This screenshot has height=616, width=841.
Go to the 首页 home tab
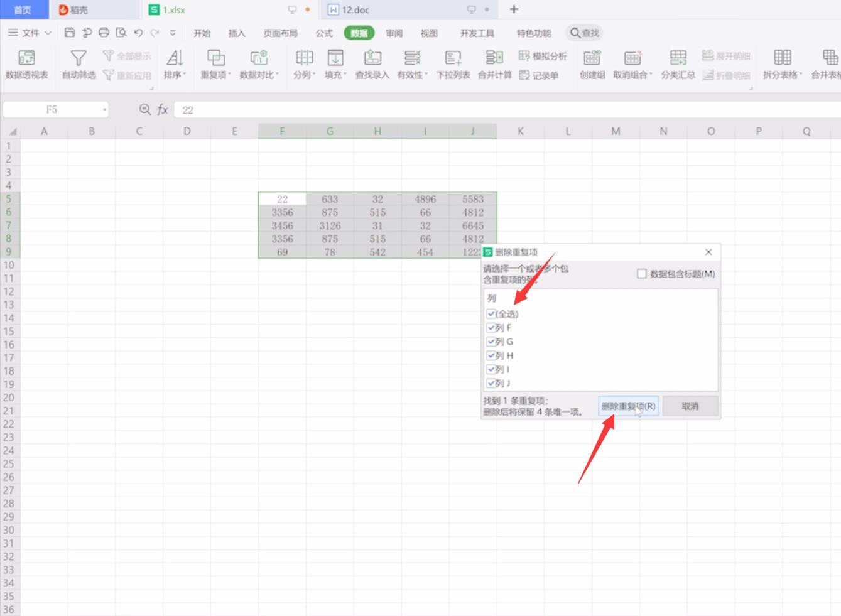pos(23,9)
